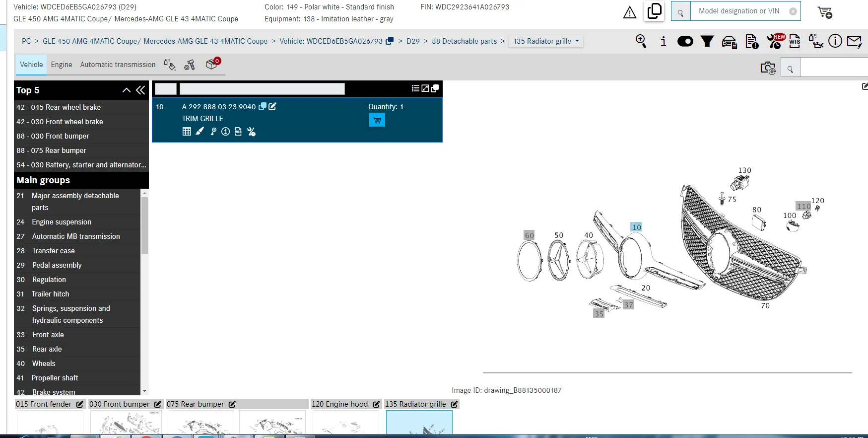Collapse the left sidebar with double chevron
868x438 pixels.
click(x=140, y=90)
